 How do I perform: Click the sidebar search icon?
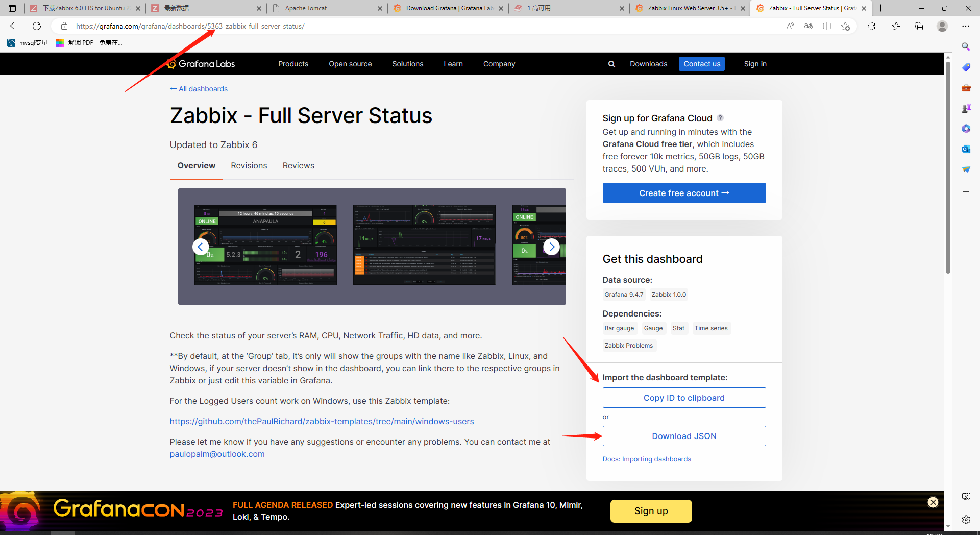coord(966,47)
